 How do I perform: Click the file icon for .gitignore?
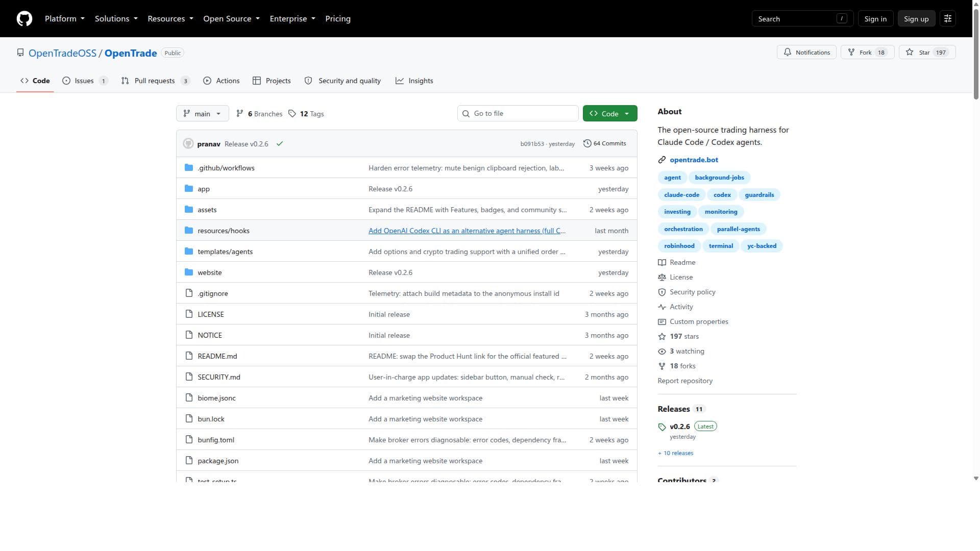[189, 293]
